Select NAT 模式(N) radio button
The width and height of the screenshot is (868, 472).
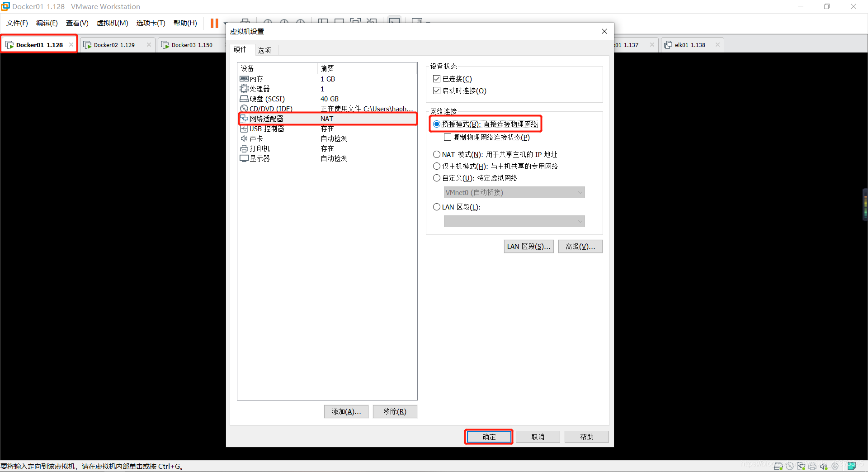(437, 154)
